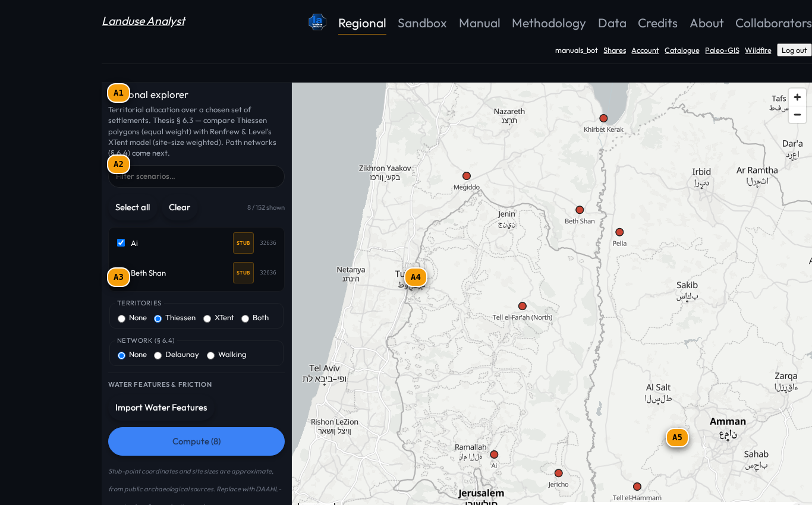Click the Rishon LeZion map label

tap(335, 422)
